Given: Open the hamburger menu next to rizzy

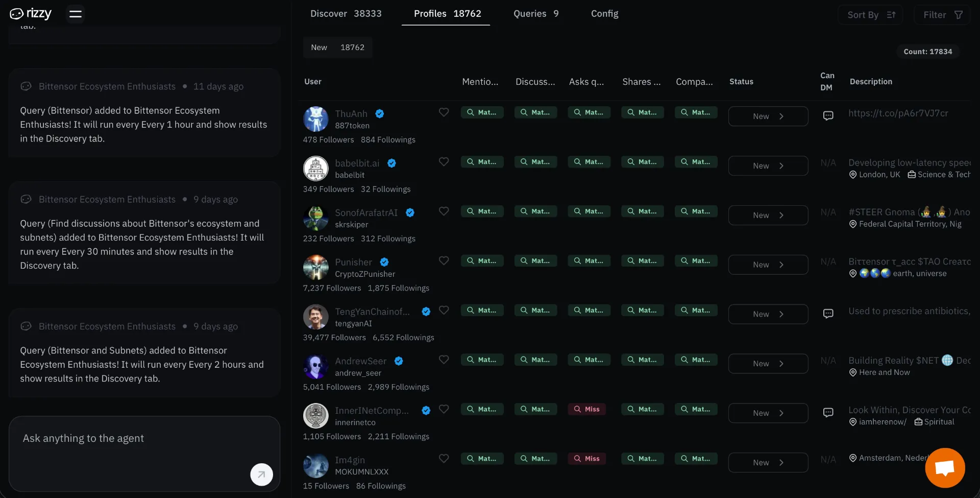Looking at the screenshot, I should (76, 14).
